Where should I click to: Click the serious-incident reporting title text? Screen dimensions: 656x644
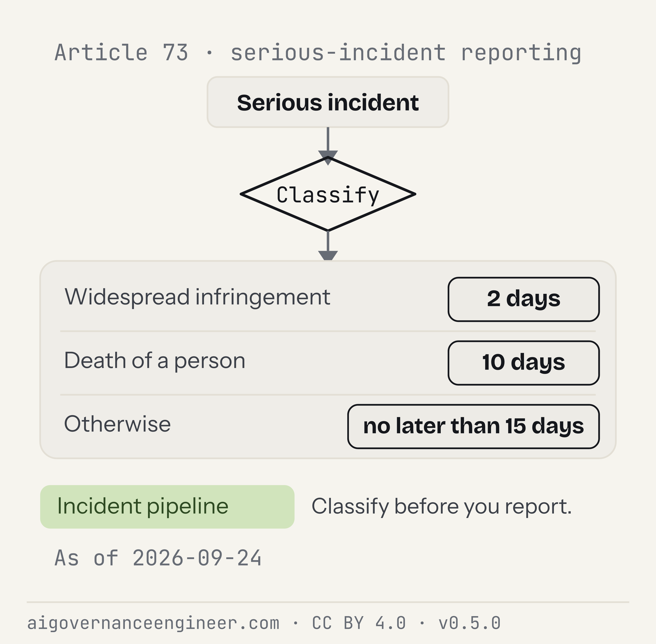pos(406,53)
